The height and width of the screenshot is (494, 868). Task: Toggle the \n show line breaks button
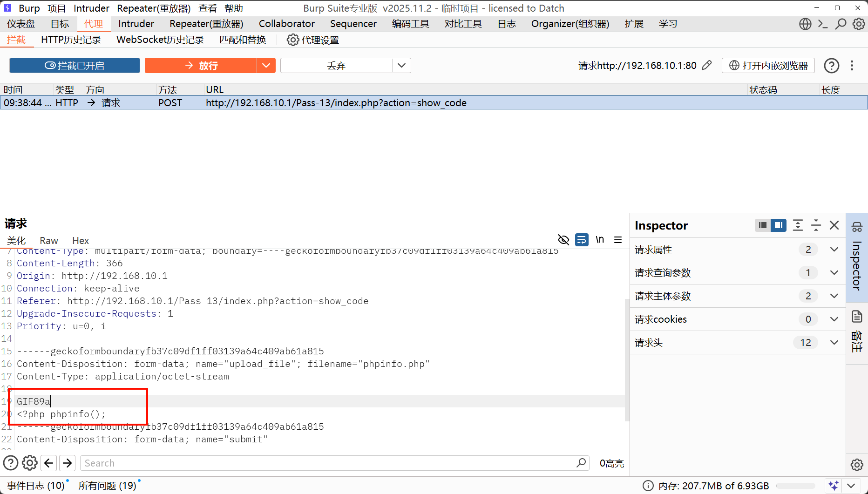coord(600,240)
